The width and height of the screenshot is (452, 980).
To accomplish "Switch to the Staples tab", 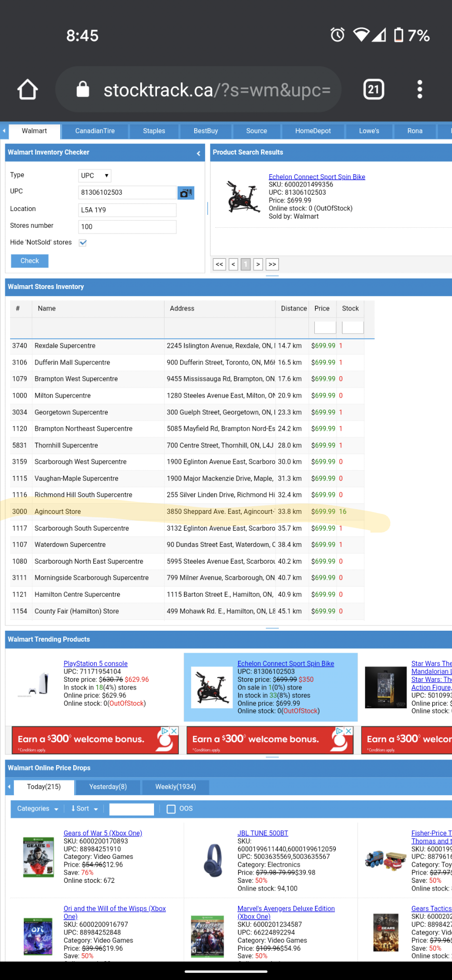I will tap(154, 131).
